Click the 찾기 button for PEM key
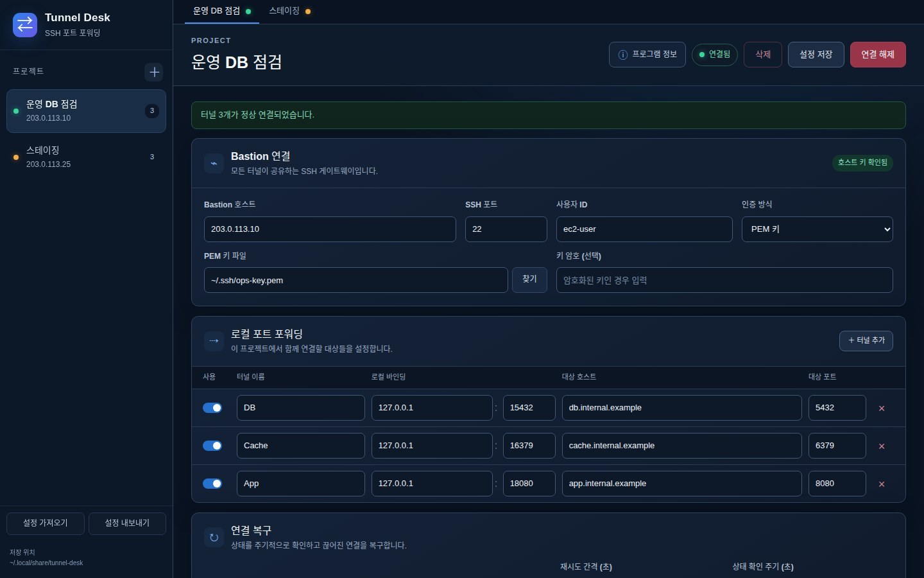924x578 pixels. pos(529,280)
